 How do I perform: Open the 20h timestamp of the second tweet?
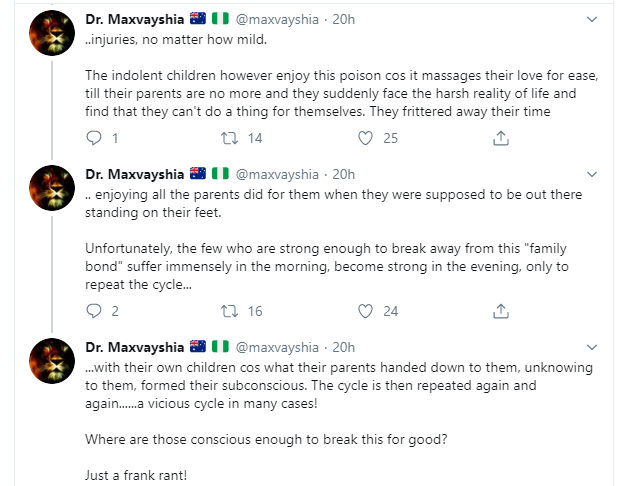(x=343, y=174)
